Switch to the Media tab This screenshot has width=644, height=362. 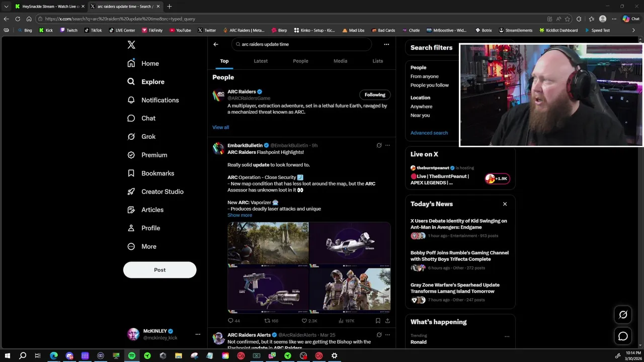[x=340, y=61]
